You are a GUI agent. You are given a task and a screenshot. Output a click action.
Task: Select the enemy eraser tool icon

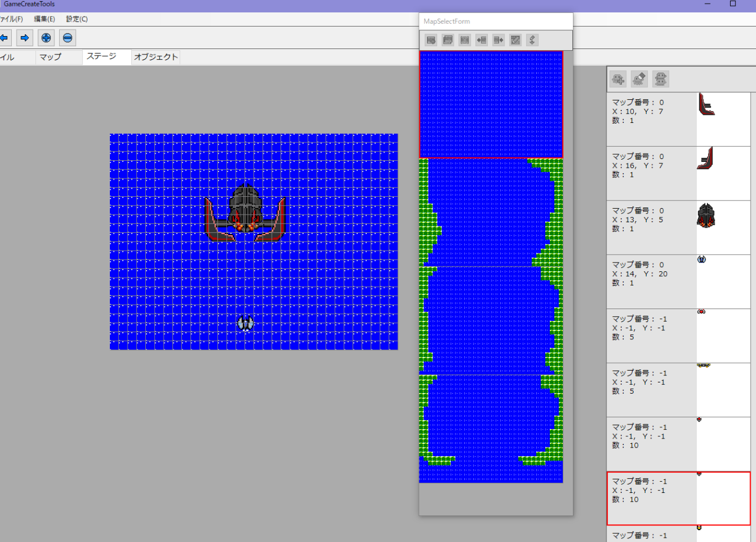coord(640,79)
